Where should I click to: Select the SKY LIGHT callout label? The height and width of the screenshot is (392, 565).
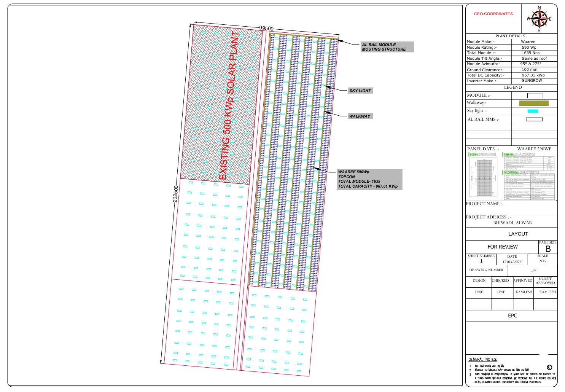361,91
